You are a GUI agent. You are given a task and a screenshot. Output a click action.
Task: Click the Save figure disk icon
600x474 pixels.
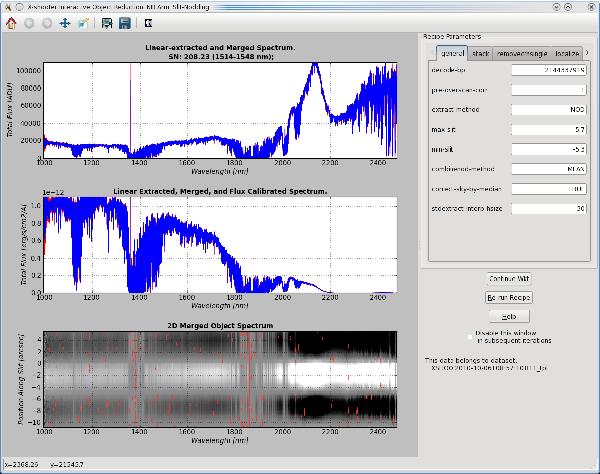pos(124,21)
